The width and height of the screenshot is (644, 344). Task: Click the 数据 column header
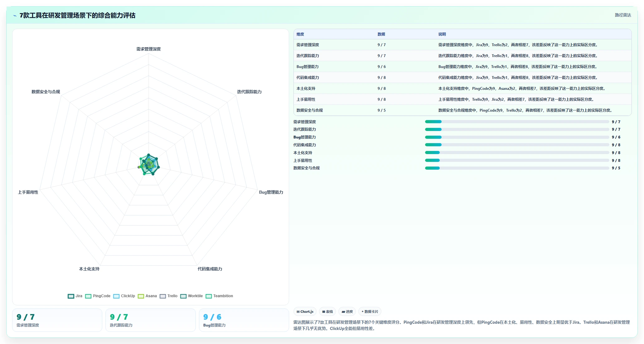(x=381, y=34)
